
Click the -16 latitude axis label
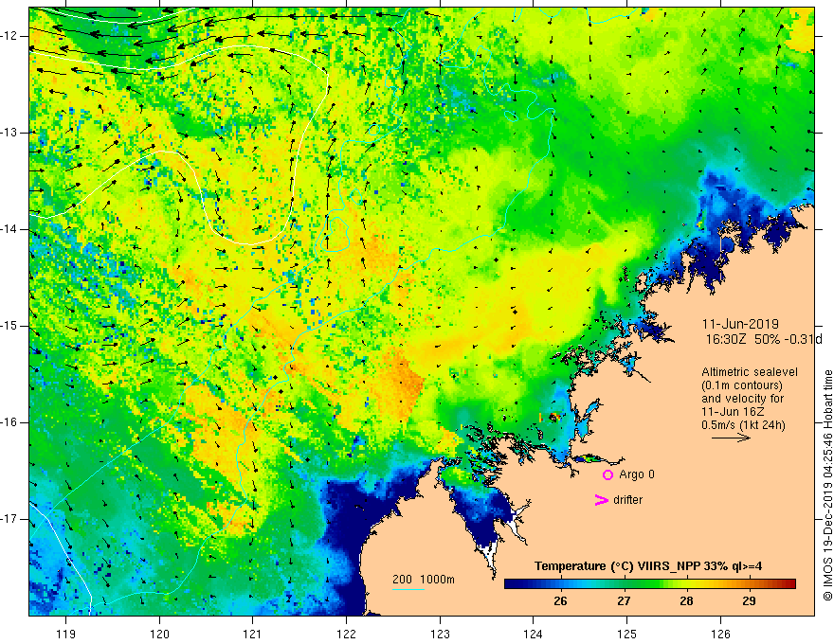(9, 422)
